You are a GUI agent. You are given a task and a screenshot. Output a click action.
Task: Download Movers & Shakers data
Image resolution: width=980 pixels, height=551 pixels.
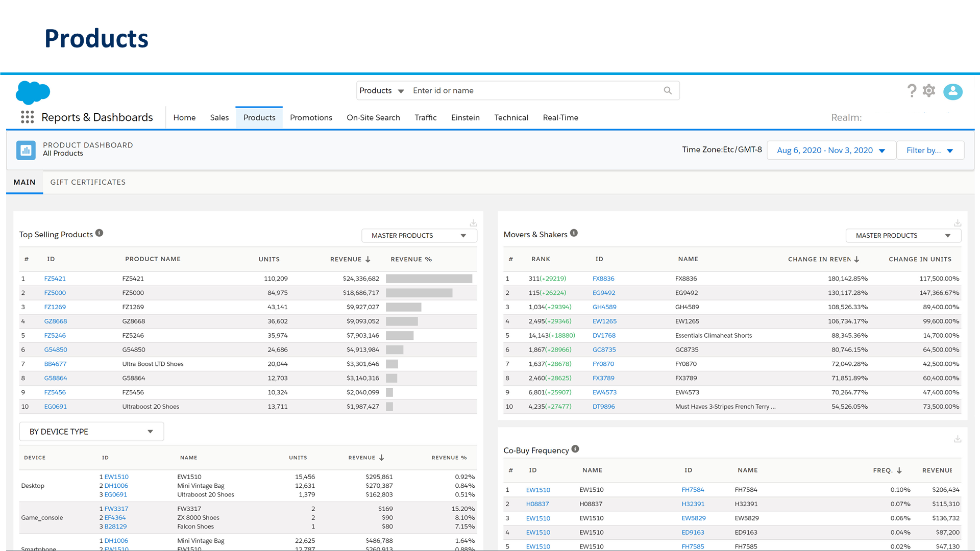[x=958, y=223]
